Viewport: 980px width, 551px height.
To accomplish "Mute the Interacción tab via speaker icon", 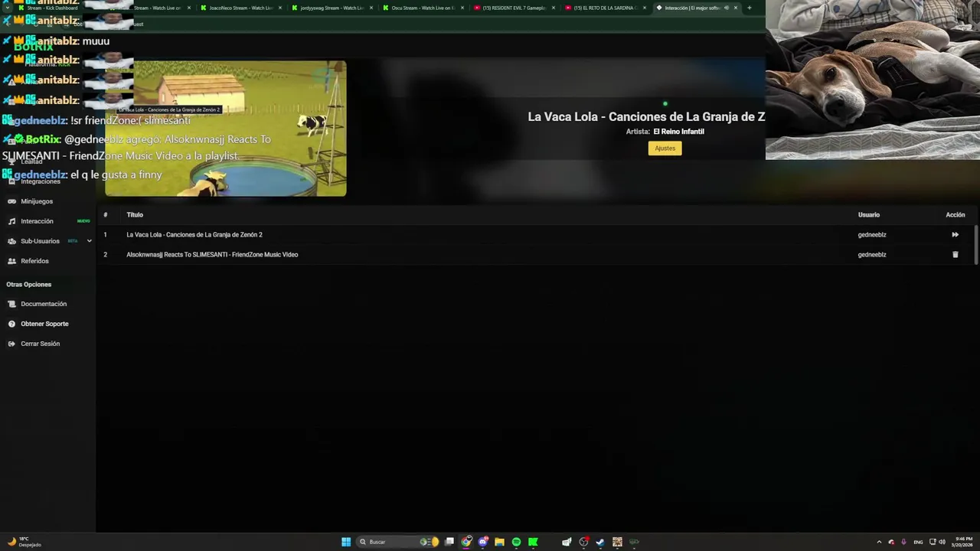I will click(x=727, y=8).
